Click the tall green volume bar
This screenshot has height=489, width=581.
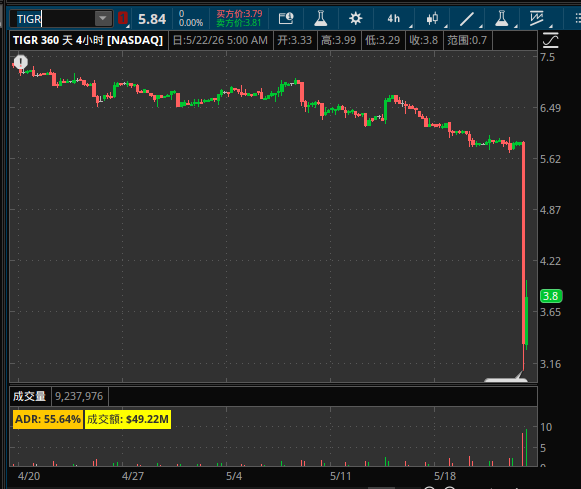click(527, 447)
